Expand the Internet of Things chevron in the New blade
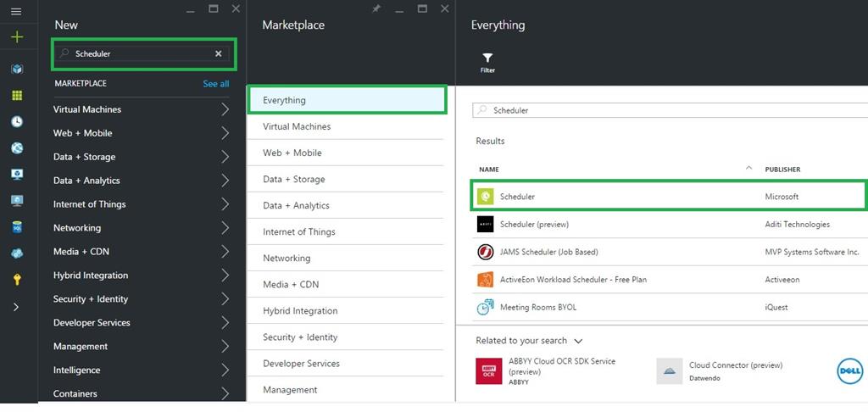Image resolution: width=868 pixels, height=412 pixels. click(x=225, y=204)
